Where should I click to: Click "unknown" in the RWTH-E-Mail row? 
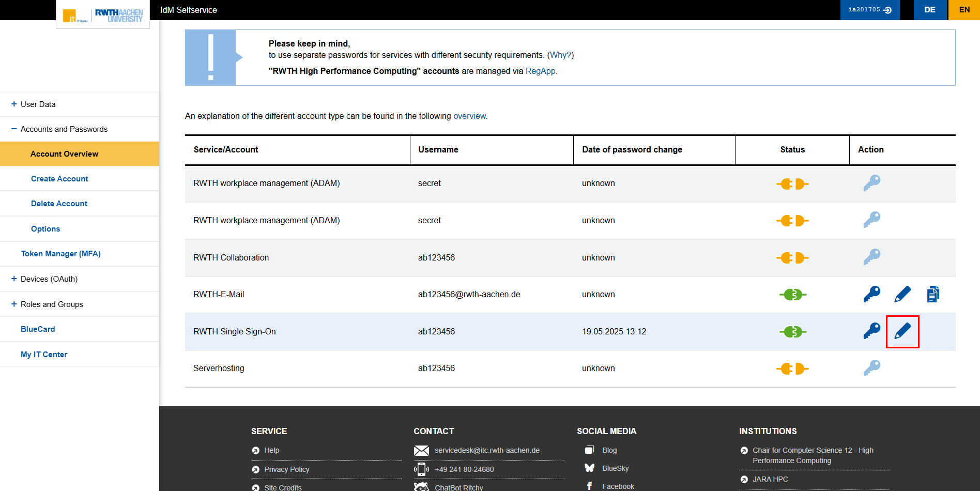tap(599, 295)
